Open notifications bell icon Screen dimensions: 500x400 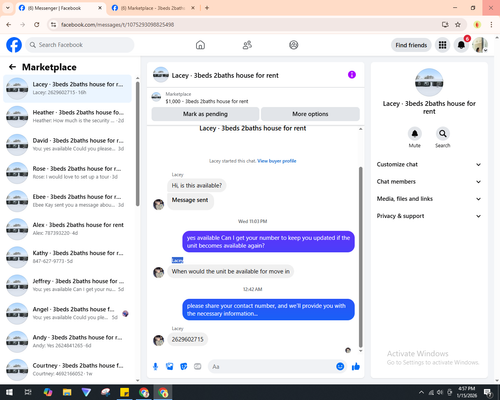pos(461,45)
